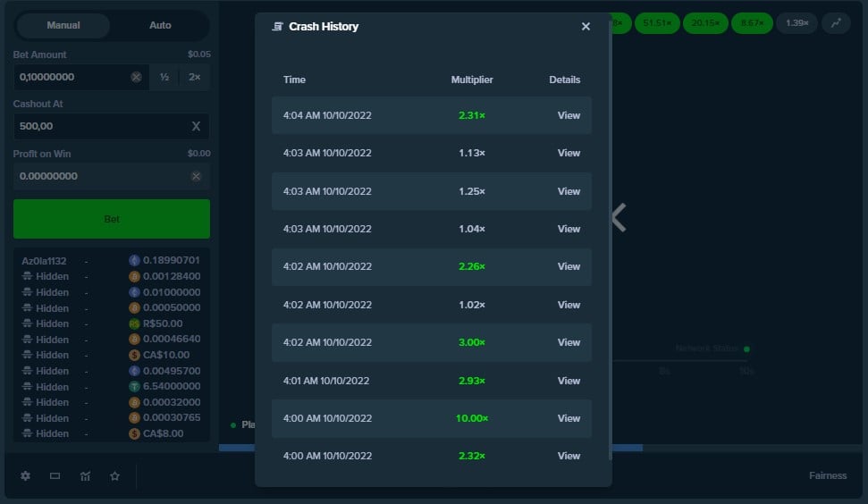The height and width of the screenshot is (504, 868).
Task: Clear the Bet Amount field icon
Action: pos(136,78)
